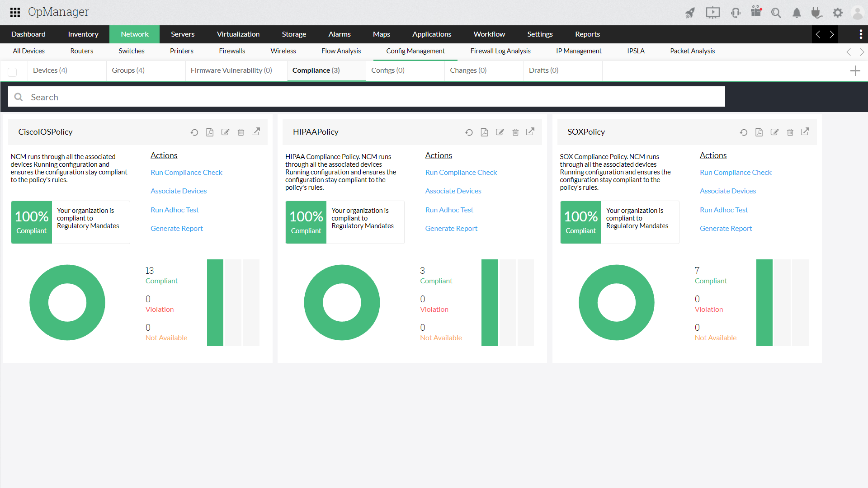Viewport: 868px width, 488px height.
Task: Select the green compliance donut chart for CiscoIOSPolicy
Action: click(x=67, y=302)
